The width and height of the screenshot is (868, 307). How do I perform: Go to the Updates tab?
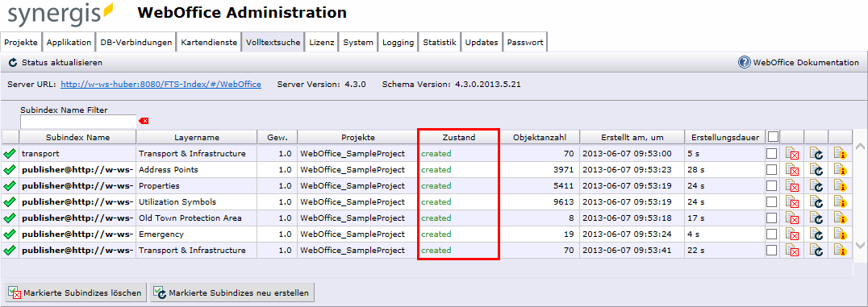pyautogui.click(x=482, y=43)
